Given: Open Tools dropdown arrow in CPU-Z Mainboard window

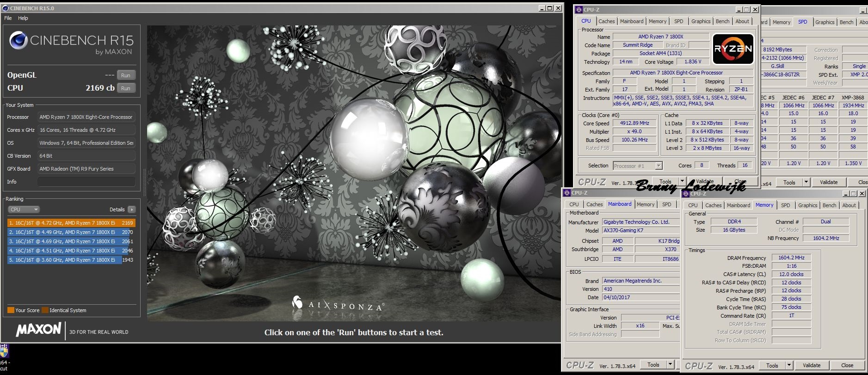Looking at the screenshot, I should (x=670, y=364).
